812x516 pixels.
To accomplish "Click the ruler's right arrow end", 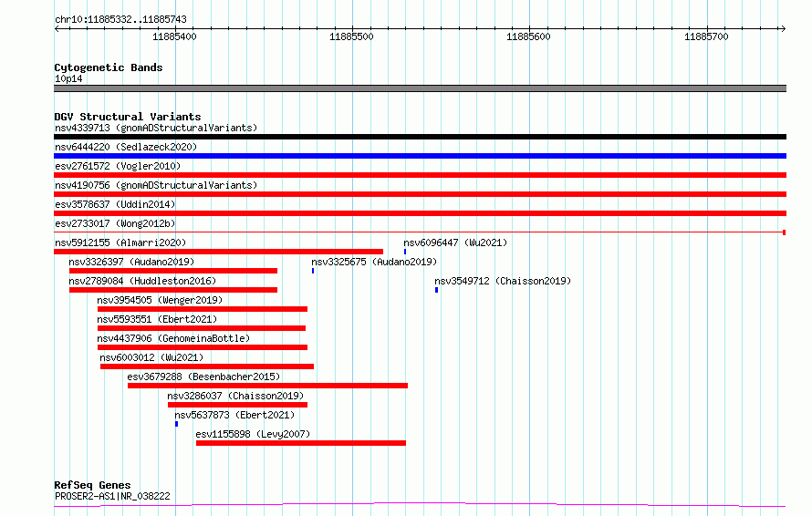I will pyautogui.click(x=783, y=28).
